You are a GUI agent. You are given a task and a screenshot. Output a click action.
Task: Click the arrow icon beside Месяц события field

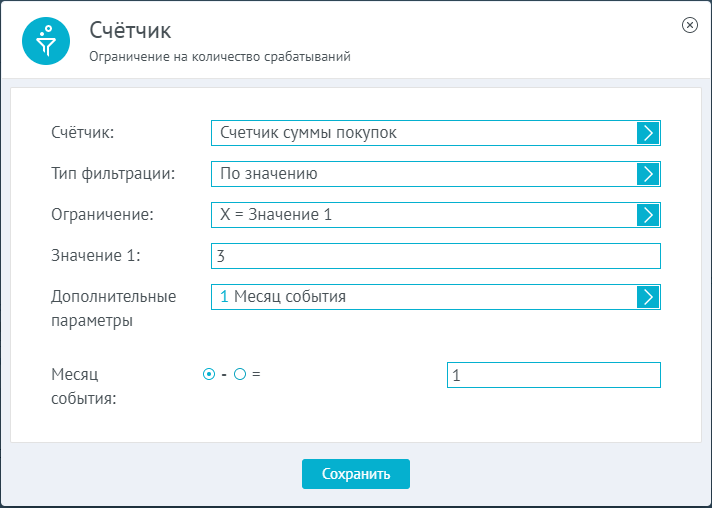tap(648, 297)
